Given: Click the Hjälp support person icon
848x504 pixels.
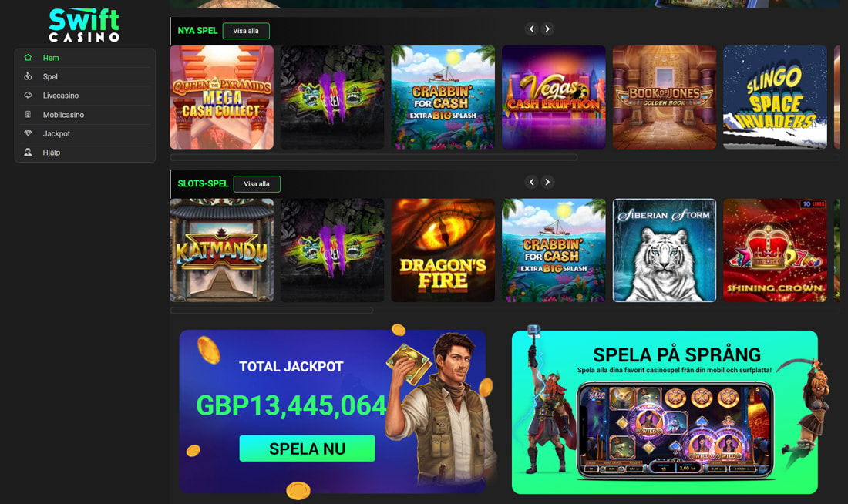Looking at the screenshot, I should pyautogui.click(x=28, y=152).
